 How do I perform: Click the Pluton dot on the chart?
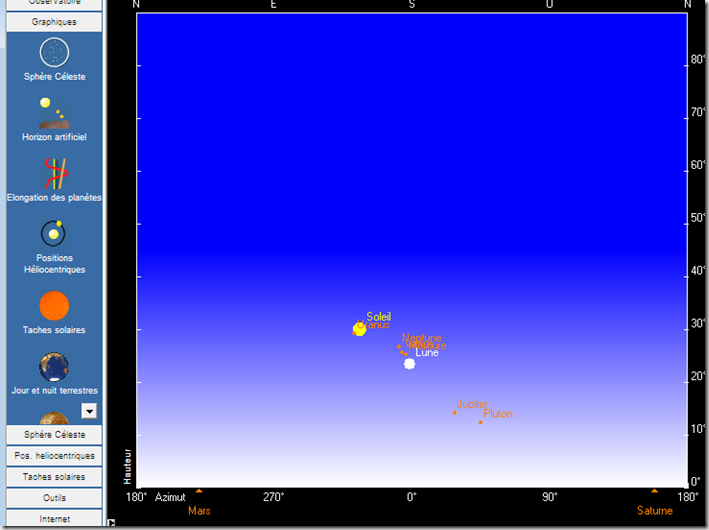[480, 422]
